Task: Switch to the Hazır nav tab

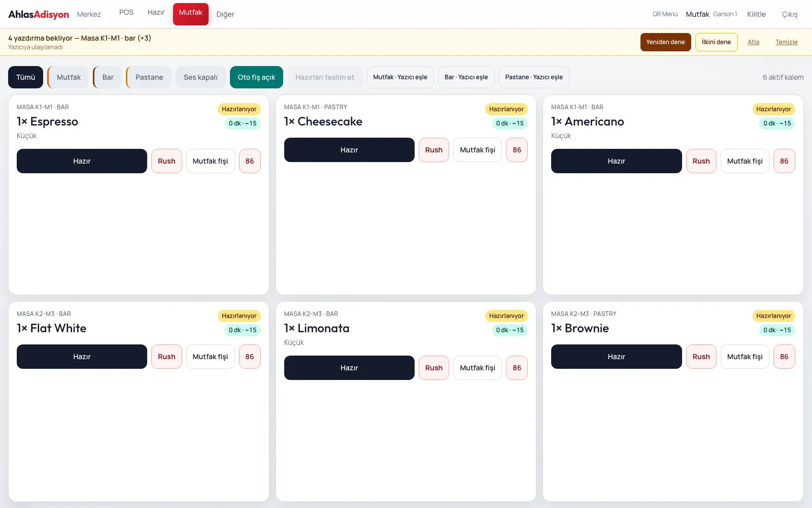Action: (156, 12)
